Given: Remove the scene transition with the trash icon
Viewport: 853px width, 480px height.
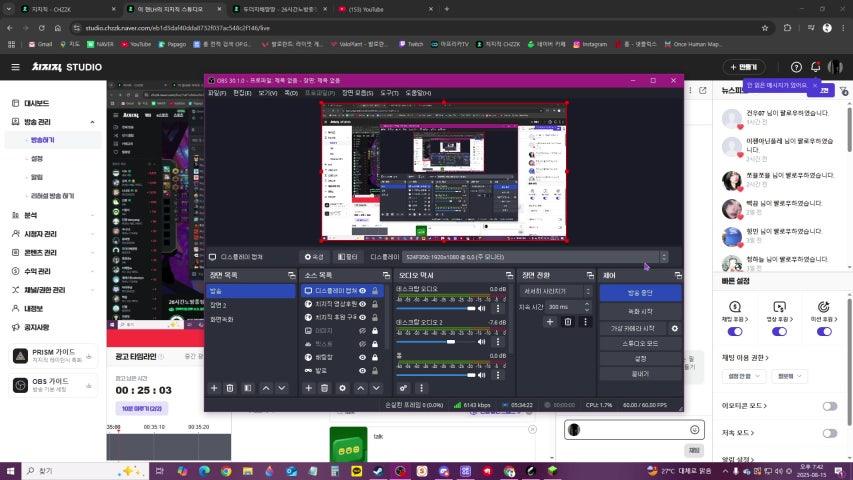Looking at the screenshot, I should 567,322.
